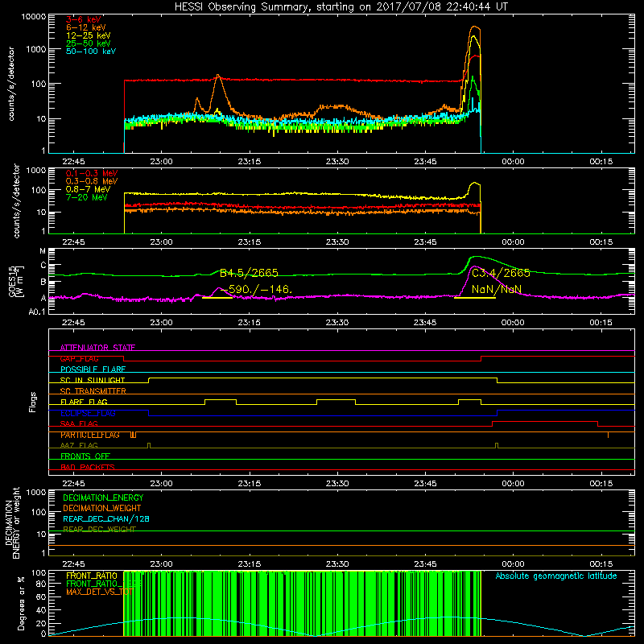The width and height of the screenshot is (644, 644).
Task: Click the SC_IN_SUNLIGHT flag label
Action: coord(93,380)
